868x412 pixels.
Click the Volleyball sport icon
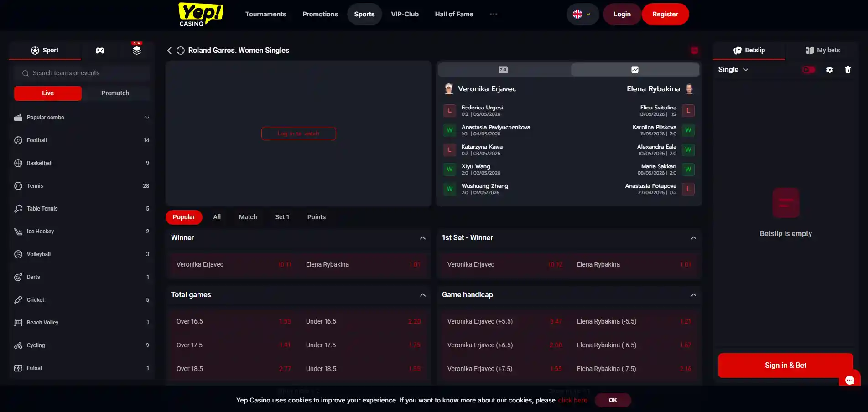(18, 254)
